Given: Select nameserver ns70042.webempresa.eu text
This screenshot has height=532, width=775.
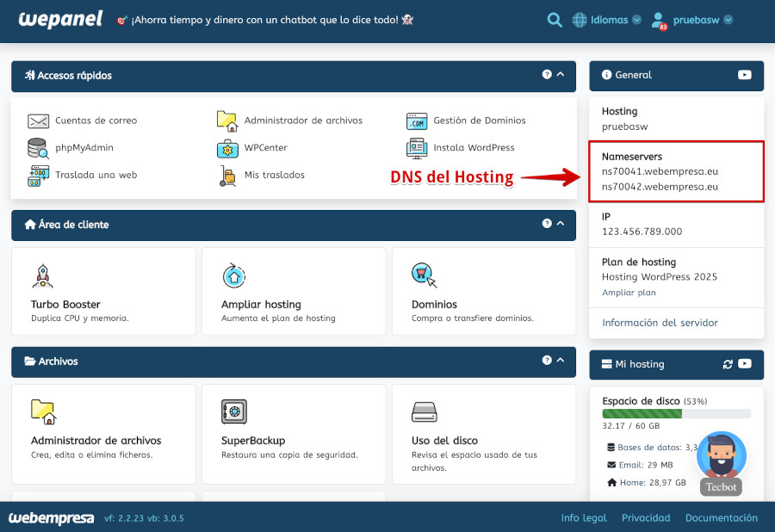Looking at the screenshot, I should pos(660,187).
